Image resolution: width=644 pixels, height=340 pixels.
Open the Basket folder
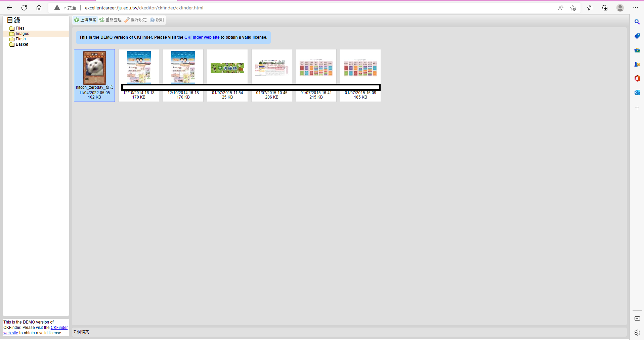[22, 44]
